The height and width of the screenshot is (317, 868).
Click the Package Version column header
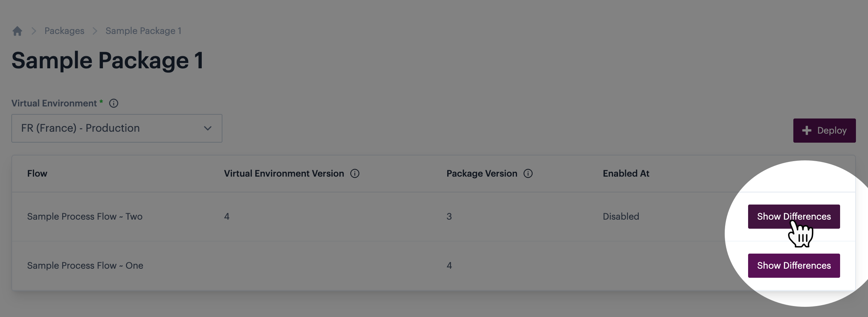[482, 174]
